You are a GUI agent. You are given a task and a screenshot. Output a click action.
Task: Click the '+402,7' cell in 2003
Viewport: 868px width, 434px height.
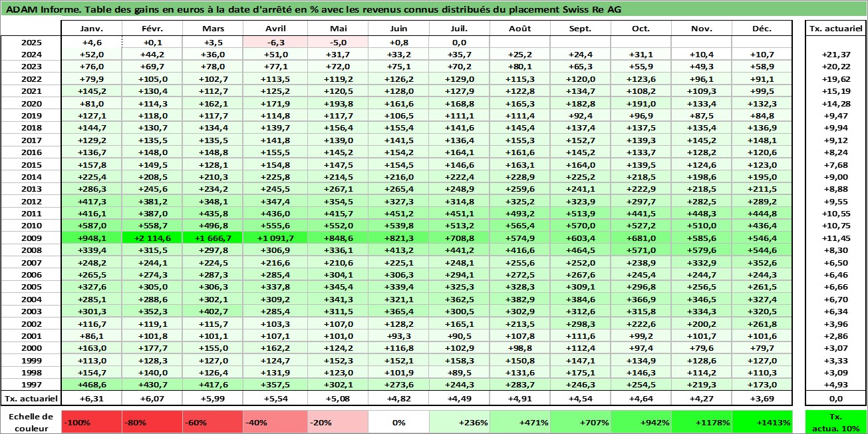pyautogui.click(x=213, y=311)
